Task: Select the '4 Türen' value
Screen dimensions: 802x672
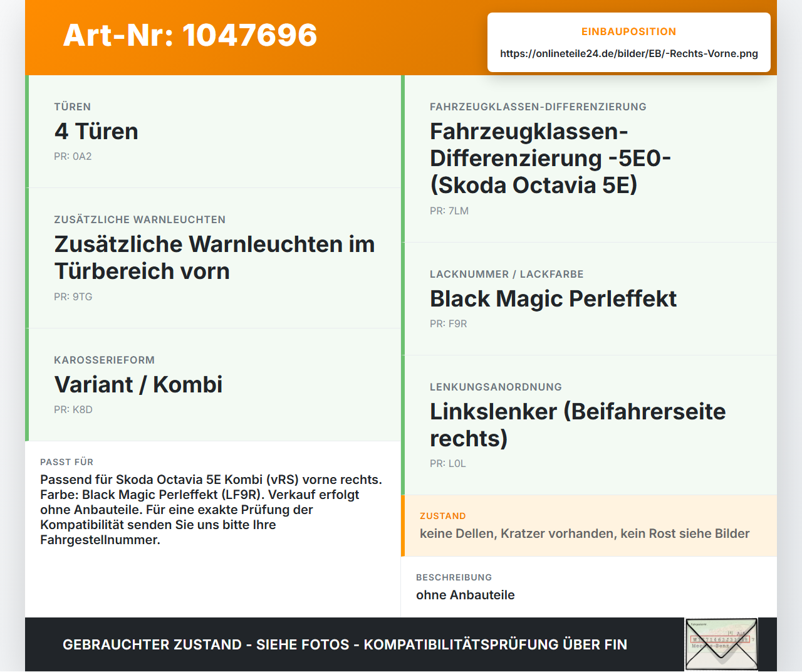Action: tap(96, 131)
